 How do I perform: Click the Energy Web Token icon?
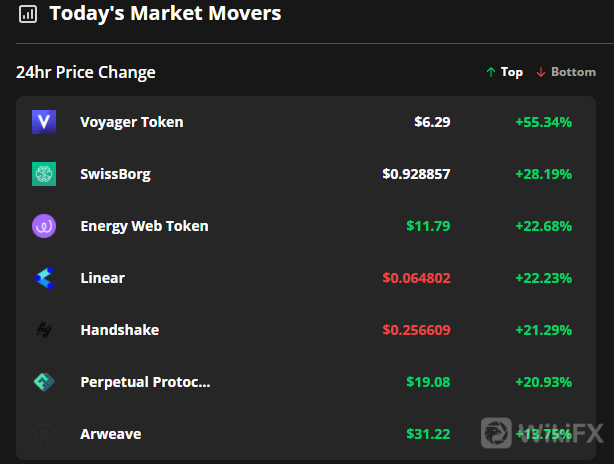point(44,226)
